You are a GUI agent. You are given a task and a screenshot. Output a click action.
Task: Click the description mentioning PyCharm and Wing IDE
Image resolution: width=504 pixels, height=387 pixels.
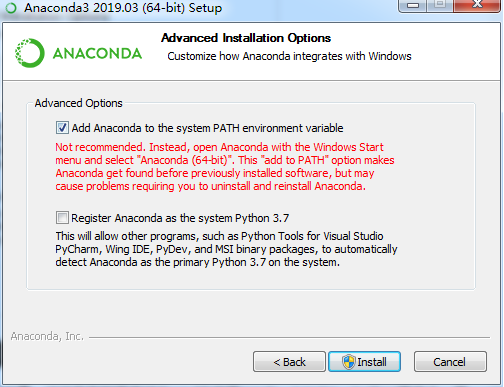[x=226, y=249]
